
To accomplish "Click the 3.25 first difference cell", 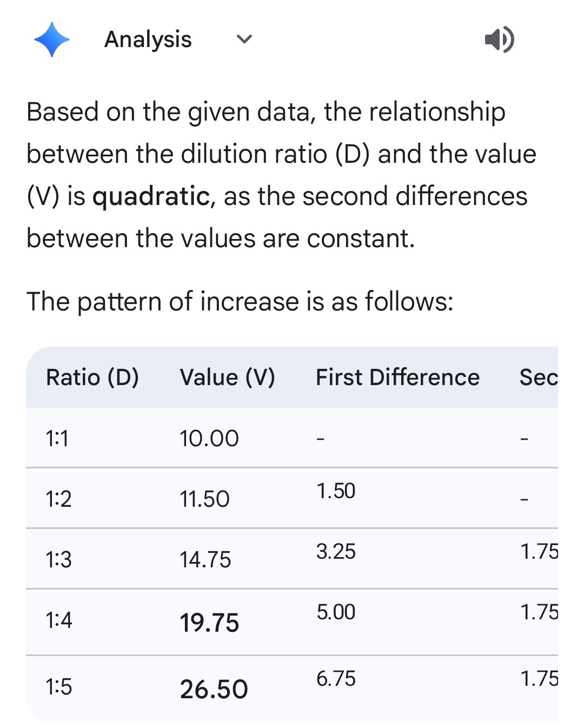I will coord(336,552).
